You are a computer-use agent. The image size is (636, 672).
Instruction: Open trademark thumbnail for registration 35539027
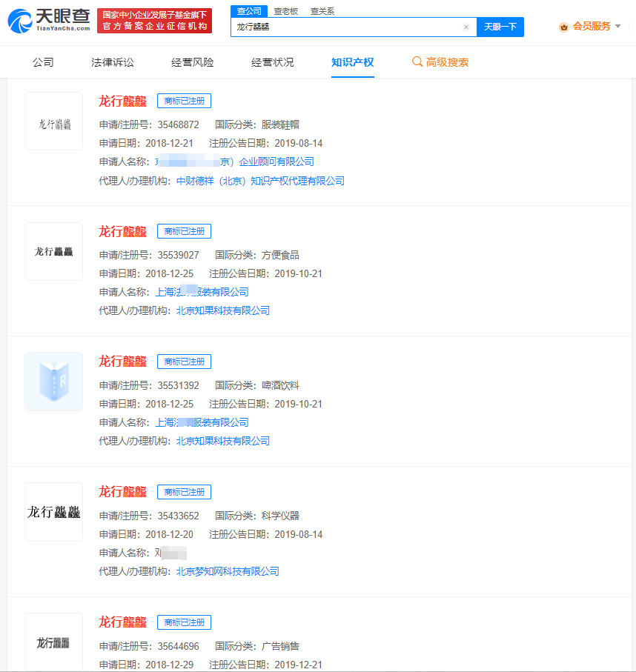(53, 252)
